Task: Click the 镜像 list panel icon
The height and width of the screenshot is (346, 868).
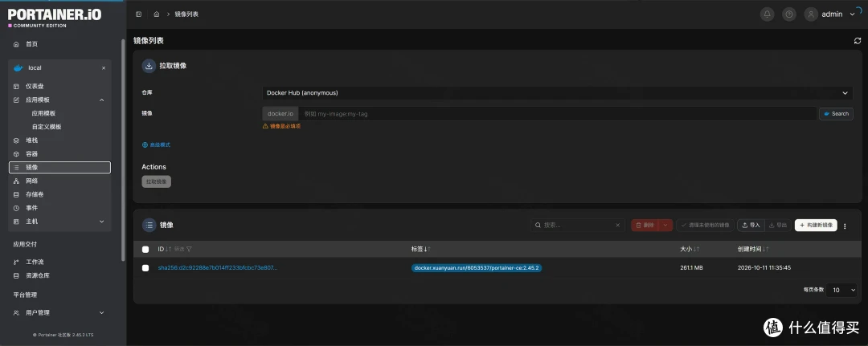Action: pyautogui.click(x=149, y=225)
